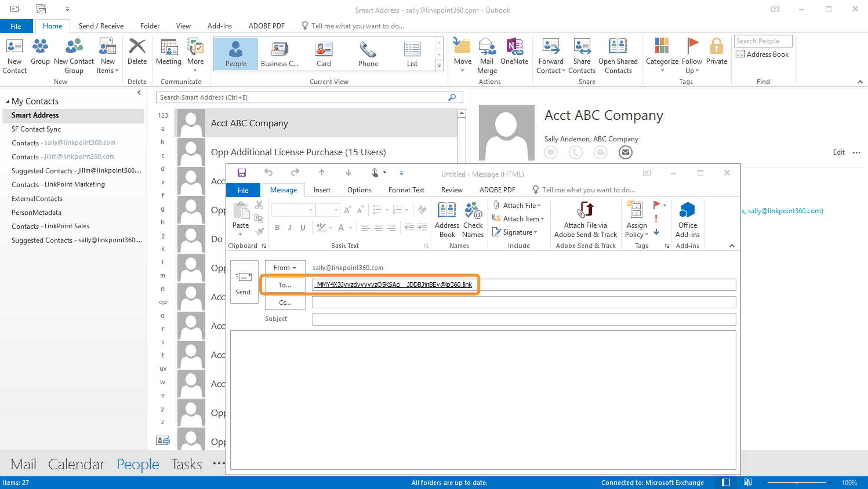The height and width of the screenshot is (489, 868).
Task: Select the Card view icon
Action: tap(323, 54)
